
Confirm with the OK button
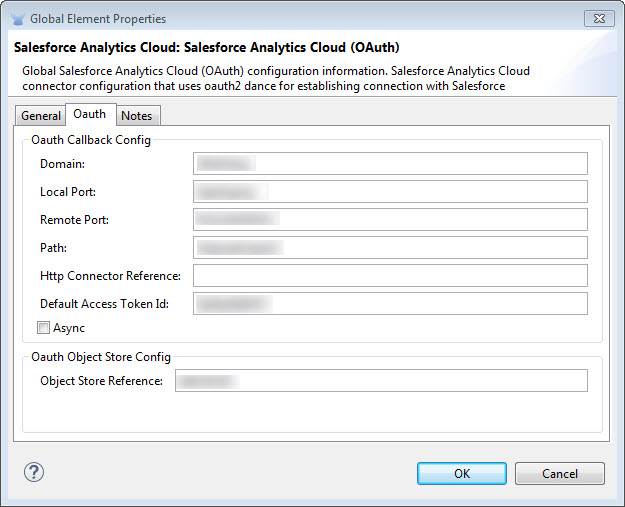(462, 474)
